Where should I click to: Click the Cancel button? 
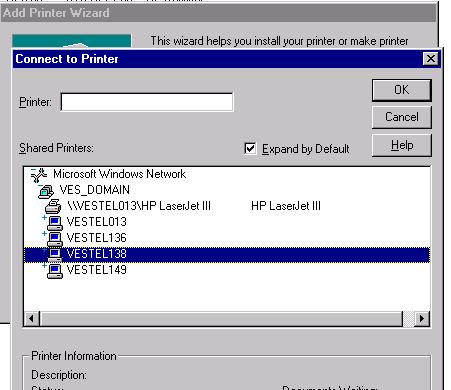(x=402, y=117)
